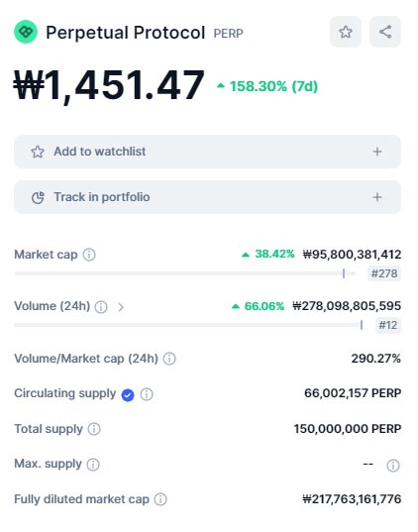The image size is (418, 532).
Task: Click plus sign on Track in portfolio
Action: pyautogui.click(x=377, y=197)
